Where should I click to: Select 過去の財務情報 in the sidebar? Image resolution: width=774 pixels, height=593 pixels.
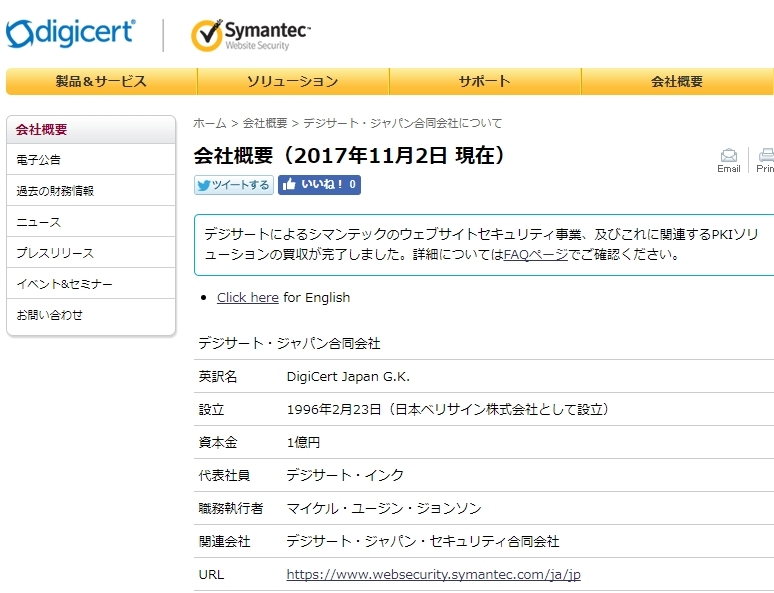(55, 191)
